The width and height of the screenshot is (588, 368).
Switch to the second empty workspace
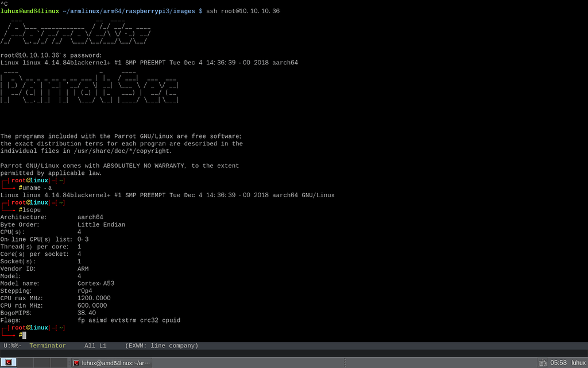[x=25, y=363]
